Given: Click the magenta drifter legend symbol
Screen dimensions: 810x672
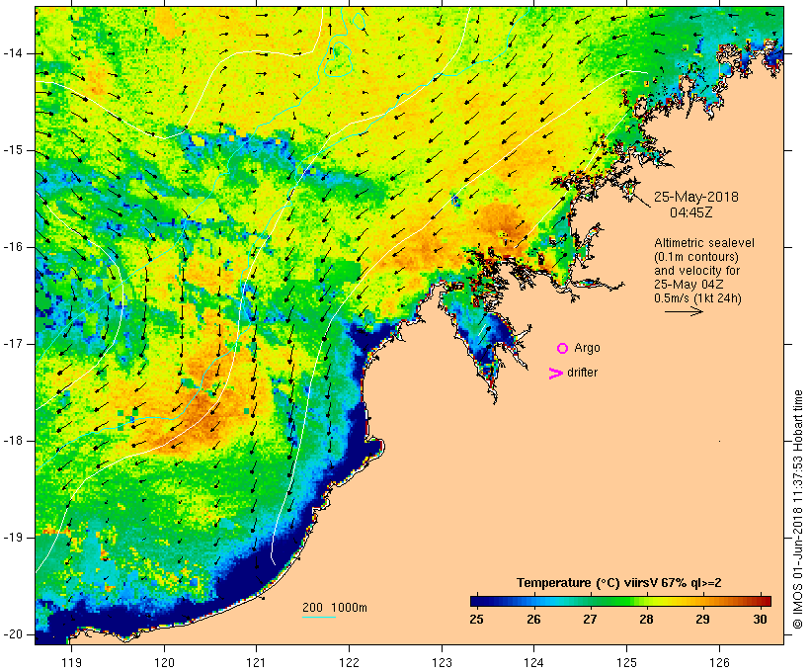Looking at the screenshot, I should tap(556, 374).
